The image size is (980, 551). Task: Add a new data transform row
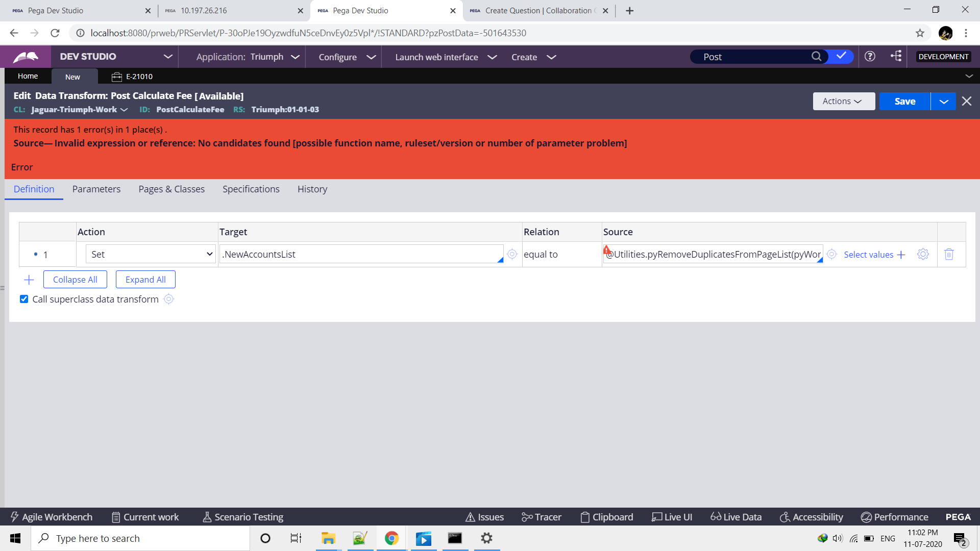click(x=29, y=280)
